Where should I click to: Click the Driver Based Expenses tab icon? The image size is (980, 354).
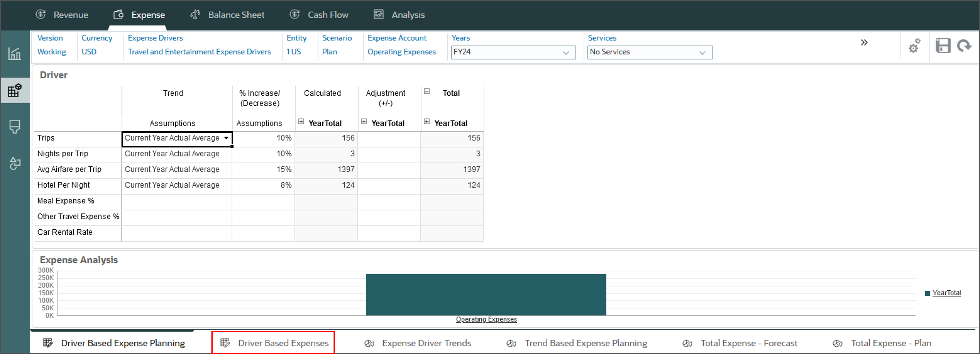click(x=225, y=343)
